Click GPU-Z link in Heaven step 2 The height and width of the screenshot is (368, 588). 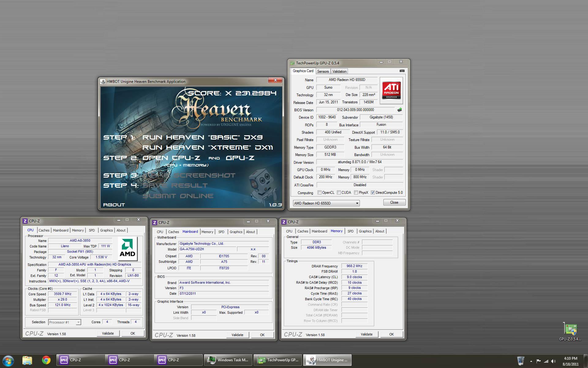[240, 158]
